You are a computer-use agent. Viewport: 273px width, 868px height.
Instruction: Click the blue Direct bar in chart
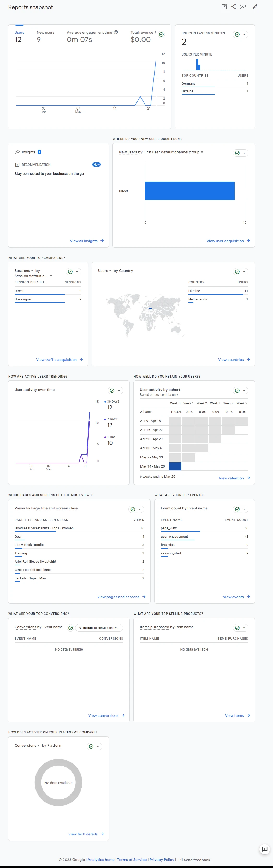tap(190, 191)
